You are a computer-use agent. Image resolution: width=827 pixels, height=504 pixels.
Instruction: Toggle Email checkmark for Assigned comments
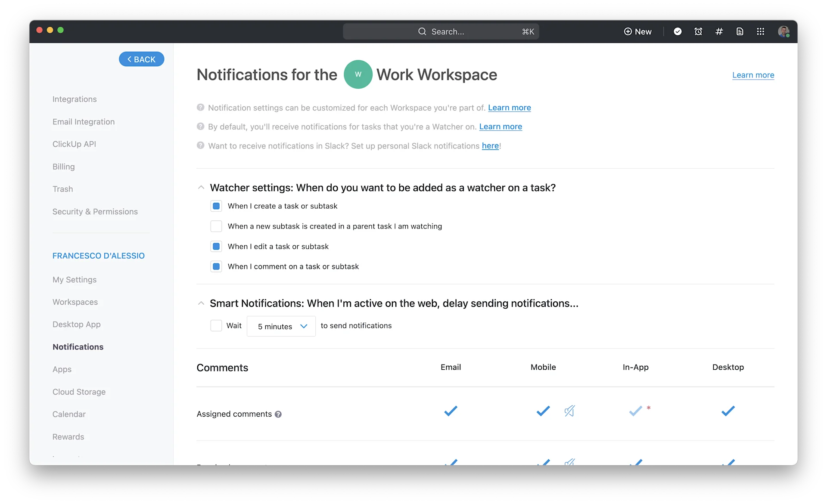coord(451,411)
